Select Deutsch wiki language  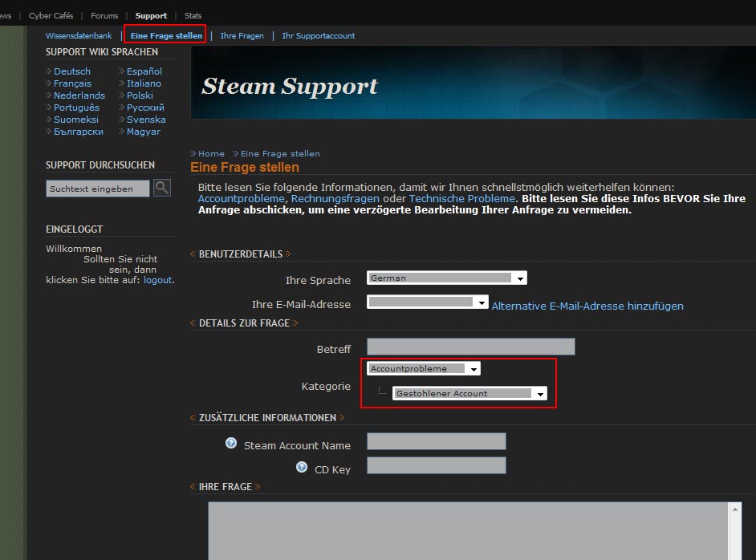[x=72, y=71]
